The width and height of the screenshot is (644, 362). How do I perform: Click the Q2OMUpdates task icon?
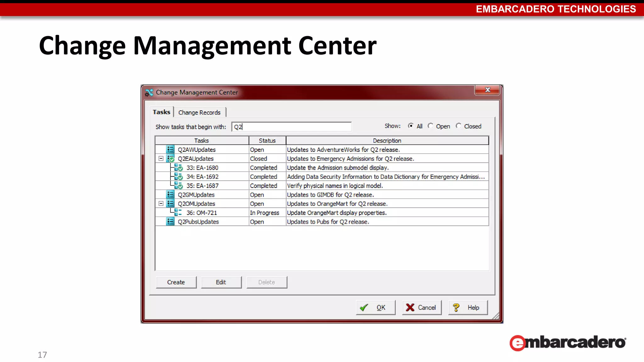click(170, 203)
